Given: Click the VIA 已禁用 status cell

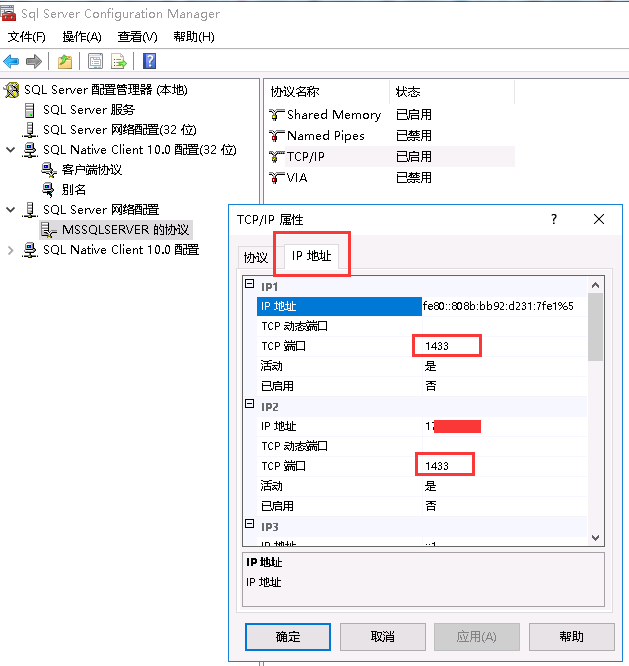Looking at the screenshot, I should point(414,178).
